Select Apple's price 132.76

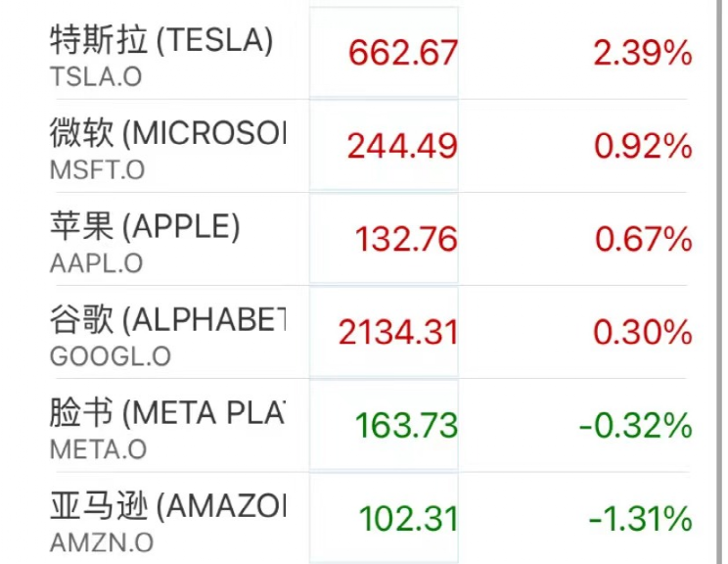pyautogui.click(x=405, y=238)
